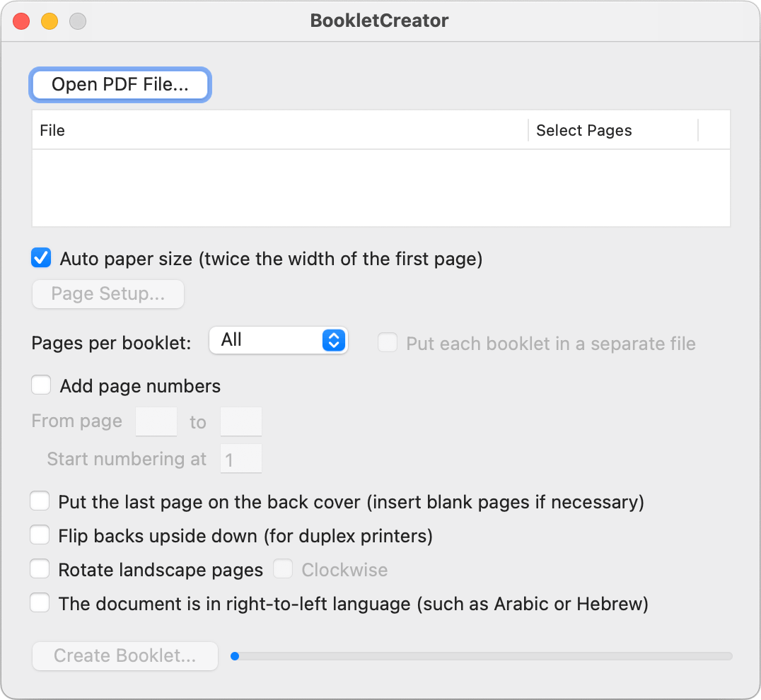This screenshot has width=761, height=700.
Task: Click the 'to' page number field
Action: (x=240, y=421)
